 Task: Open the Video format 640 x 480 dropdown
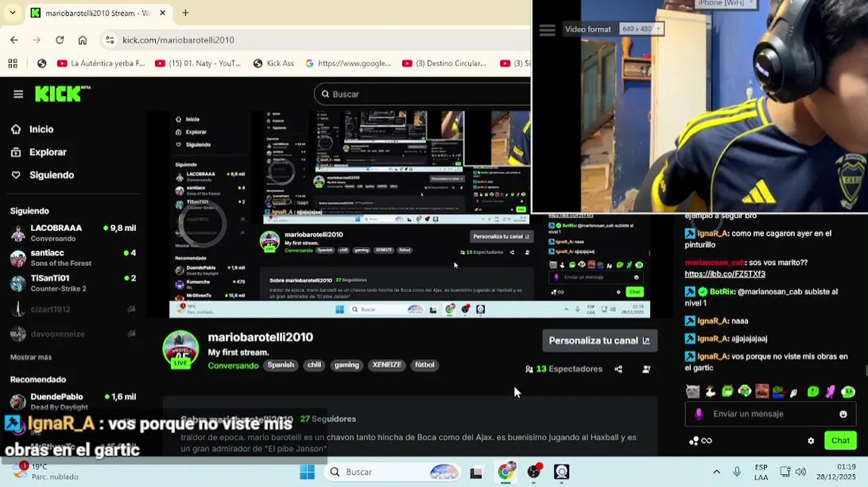coord(642,29)
